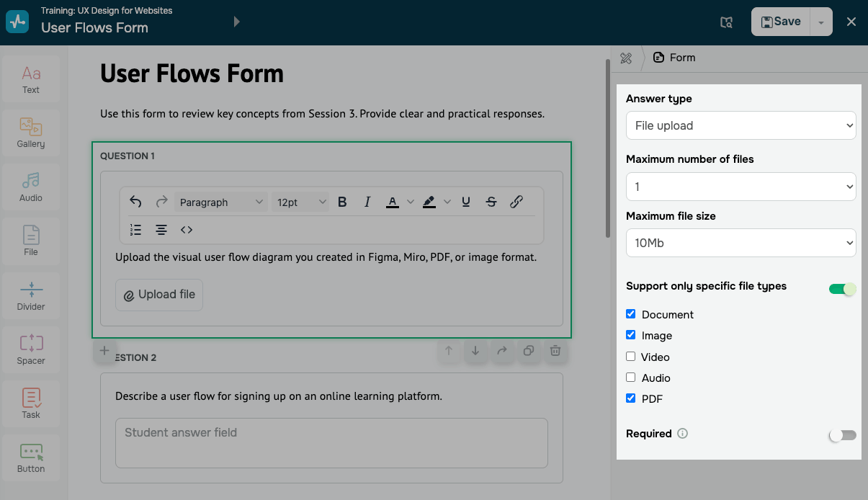Click the Bold formatting icon
The height and width of the screenshot is (500, 868).
click(342, 202)
